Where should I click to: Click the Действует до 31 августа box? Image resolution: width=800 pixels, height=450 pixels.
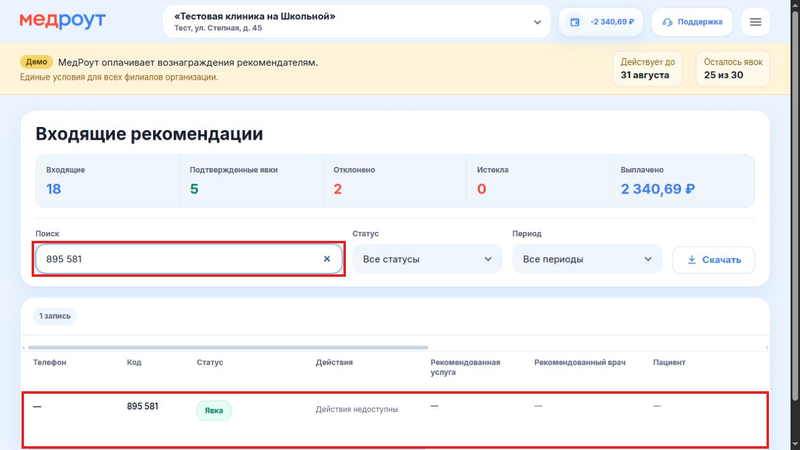pos(647,68)
